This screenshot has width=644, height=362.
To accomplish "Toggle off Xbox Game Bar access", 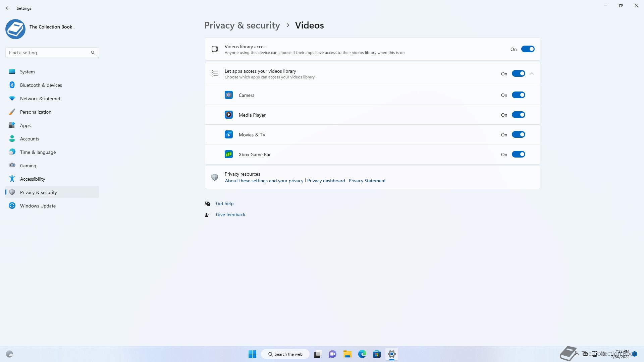I will pyautogui.click(x=518, y=155).
